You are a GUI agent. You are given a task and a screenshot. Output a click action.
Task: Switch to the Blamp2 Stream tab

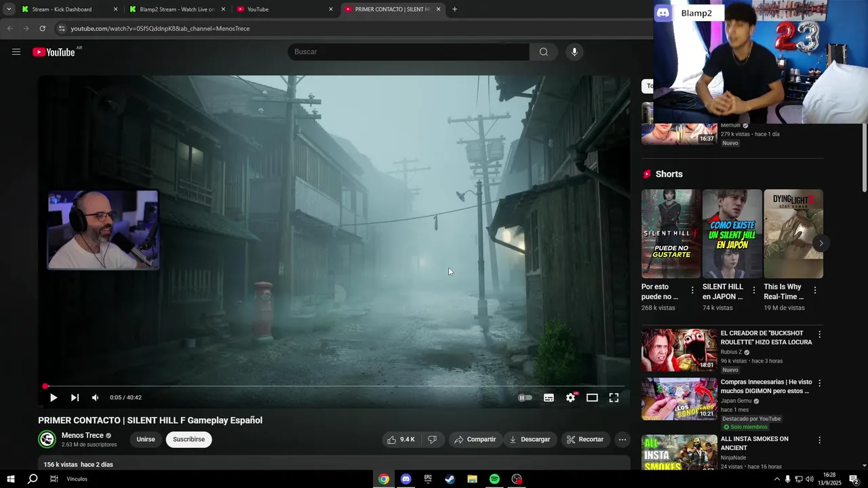177,9
